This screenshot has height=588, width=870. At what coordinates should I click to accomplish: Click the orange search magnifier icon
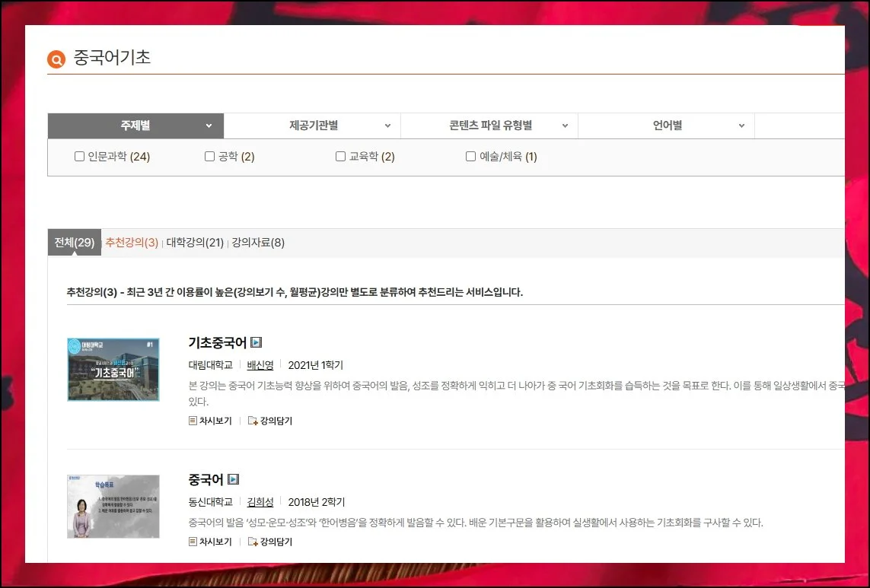pyautogui.click(x=56, y=59)
